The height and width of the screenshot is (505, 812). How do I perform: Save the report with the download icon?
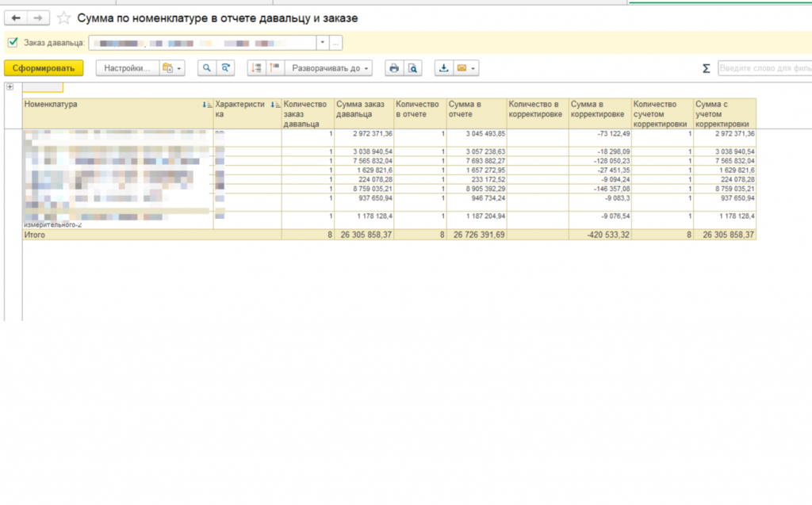[444, 68]
